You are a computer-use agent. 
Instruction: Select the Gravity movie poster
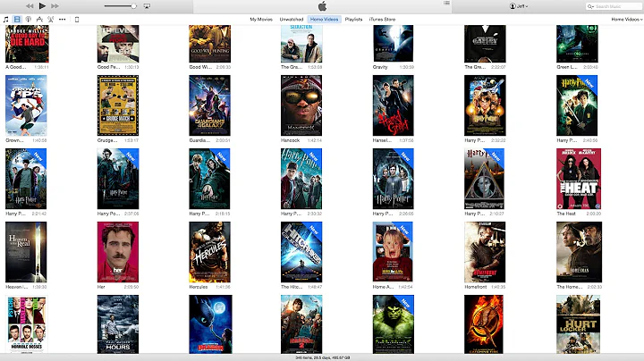click(393, 44)
